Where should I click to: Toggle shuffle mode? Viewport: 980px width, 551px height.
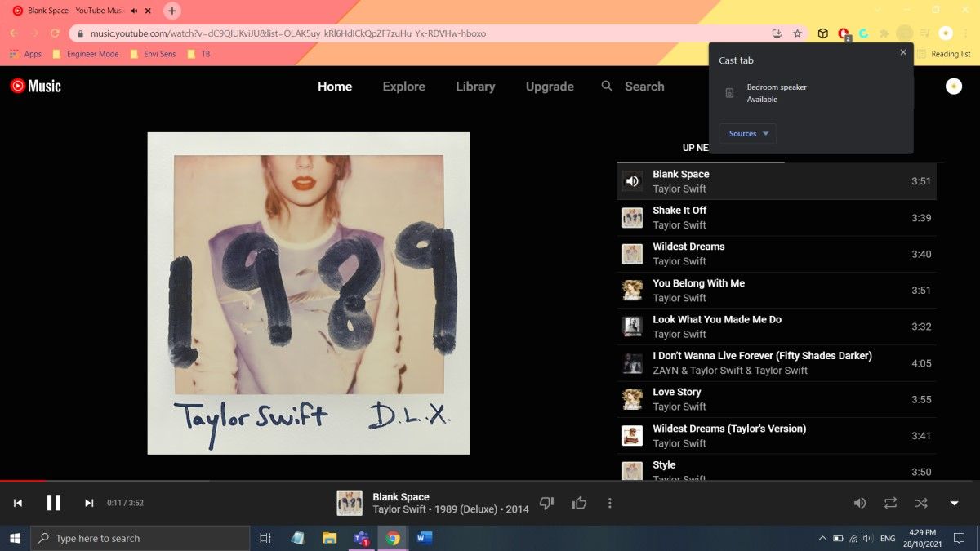(921, 503)
